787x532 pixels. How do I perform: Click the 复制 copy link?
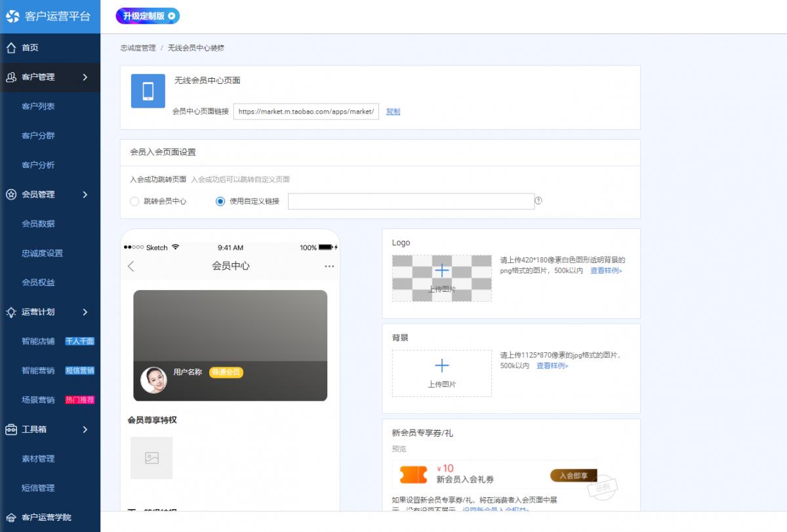pyautogui.click(x=392, y=112)
